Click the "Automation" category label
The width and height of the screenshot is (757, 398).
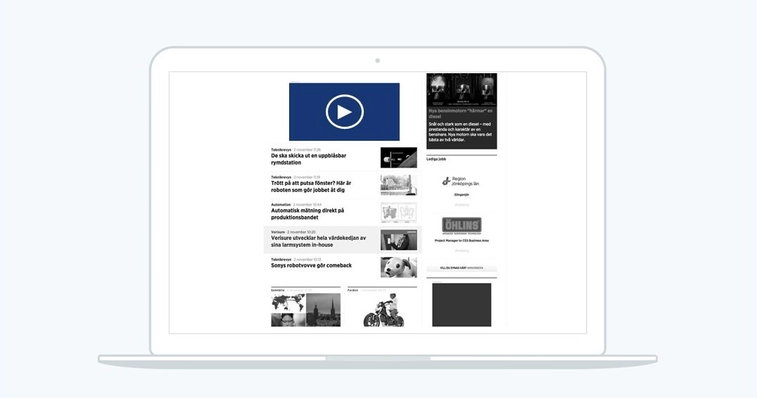pyautogui.click(x=280, y=205)
